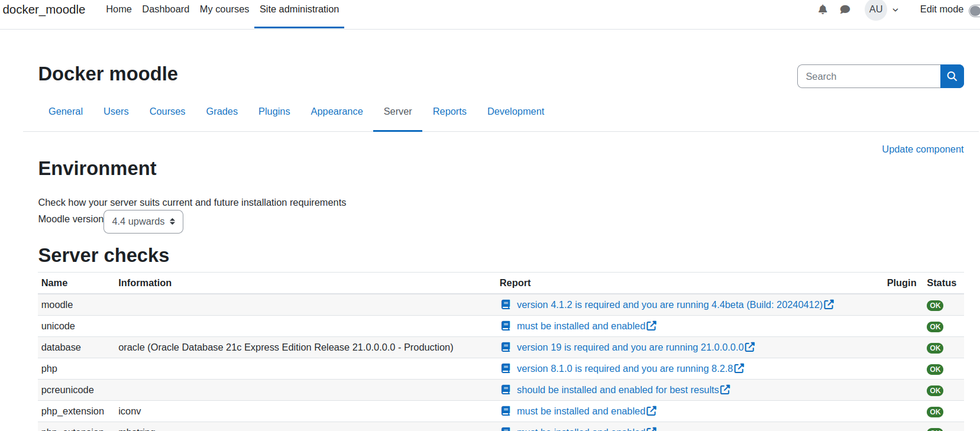The width and height of the screenshot is (980, 431).
Task: Click the Plugin column header
Action: 901,283
